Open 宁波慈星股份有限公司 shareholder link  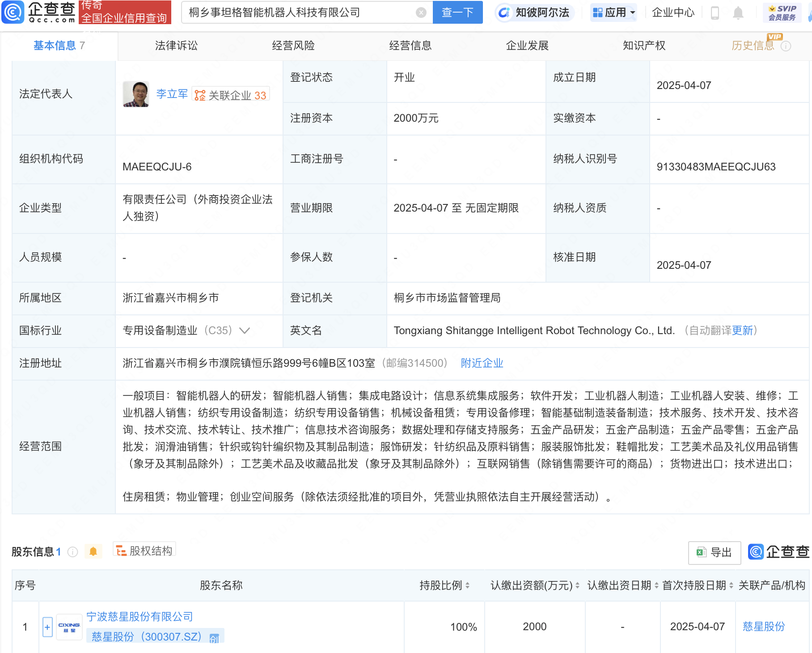(x=140, y=617)
